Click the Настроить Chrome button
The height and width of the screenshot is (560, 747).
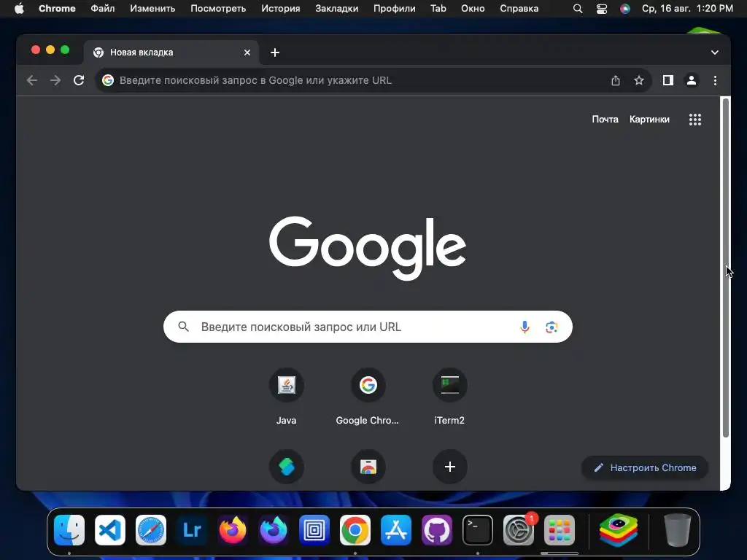[x=645, y=467]
